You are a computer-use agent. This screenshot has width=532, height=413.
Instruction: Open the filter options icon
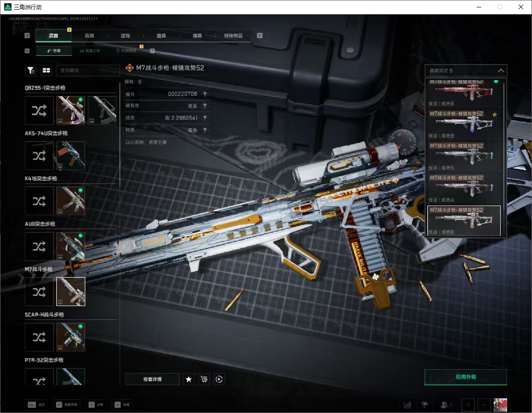click(31, 70)
